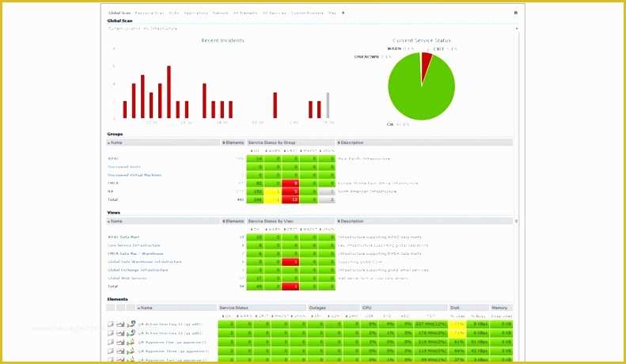
Task: Sort Groups table by Elements count
Action: click(233, 142)
